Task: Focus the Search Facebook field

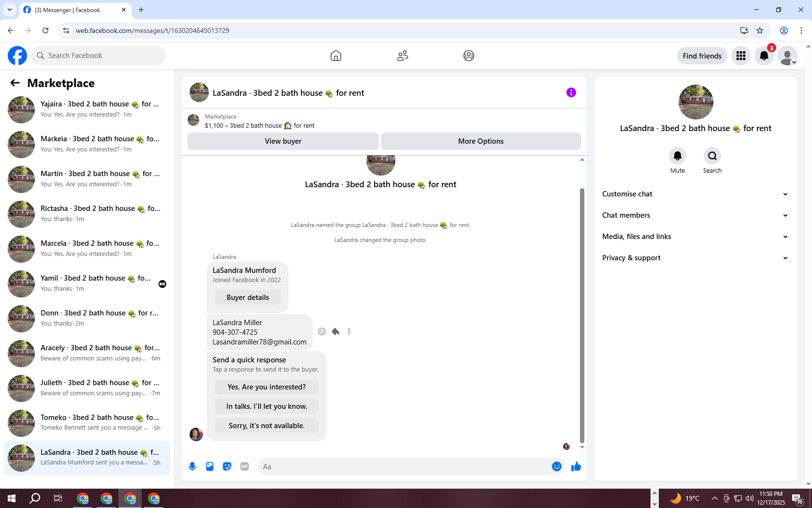Action: tap(99, 56)
